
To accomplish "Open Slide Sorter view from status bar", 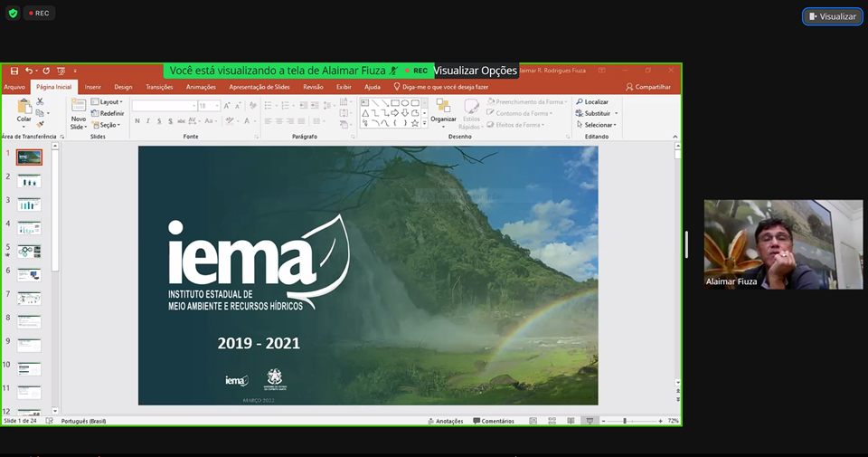I will (552, 421).
